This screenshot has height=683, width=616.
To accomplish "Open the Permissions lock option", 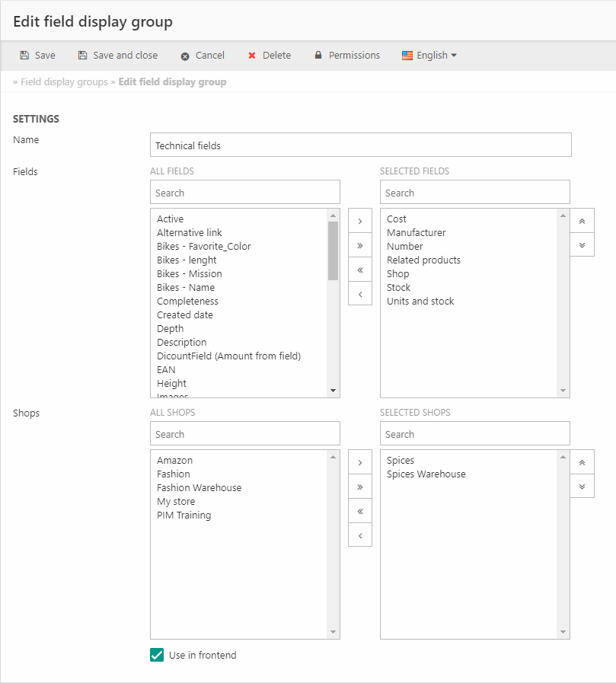I will point(346,56).
